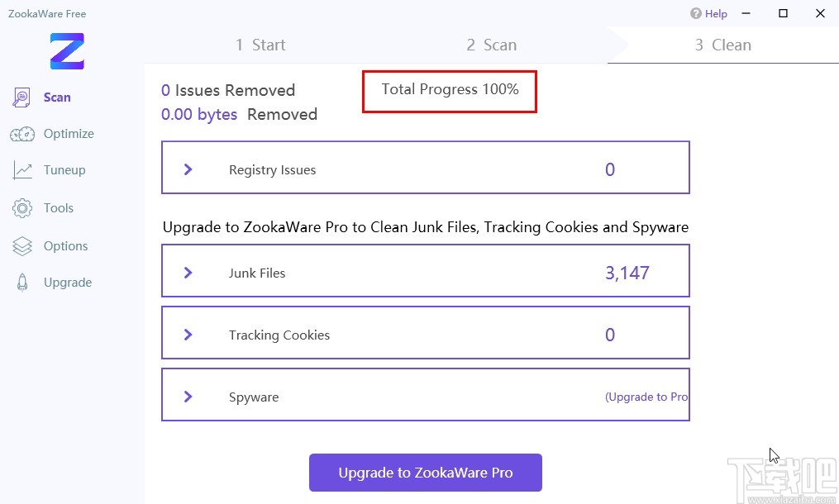Select the Scan magnifier icon in sidebar
Viewport: 839px width, 504px height.
point(21,97)
